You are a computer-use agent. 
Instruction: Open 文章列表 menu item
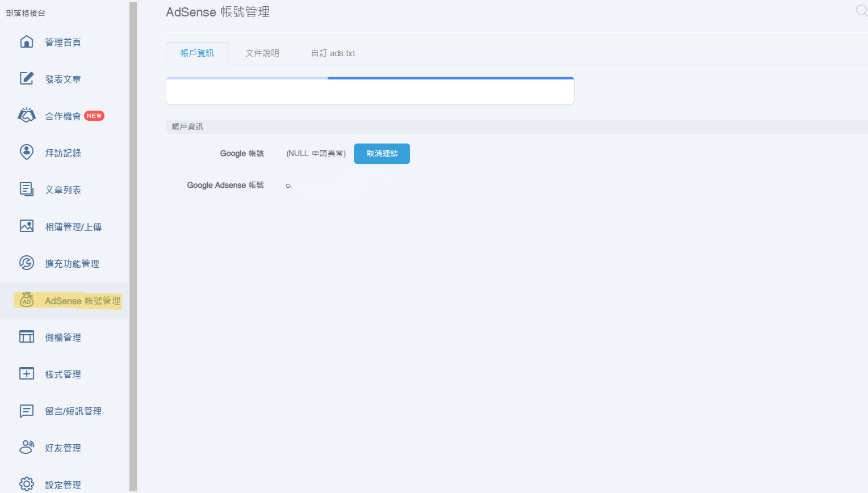pyautogui.click(x=63, y=190)
